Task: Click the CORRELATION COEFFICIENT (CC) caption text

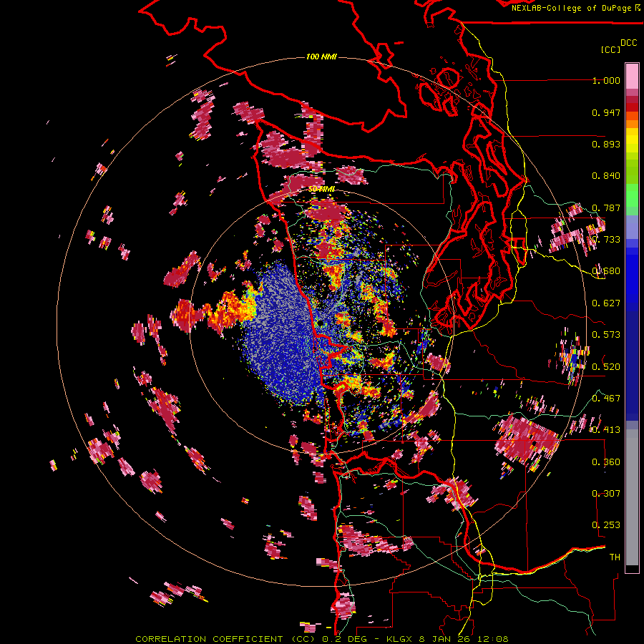Action: click(x=225, y=639)
